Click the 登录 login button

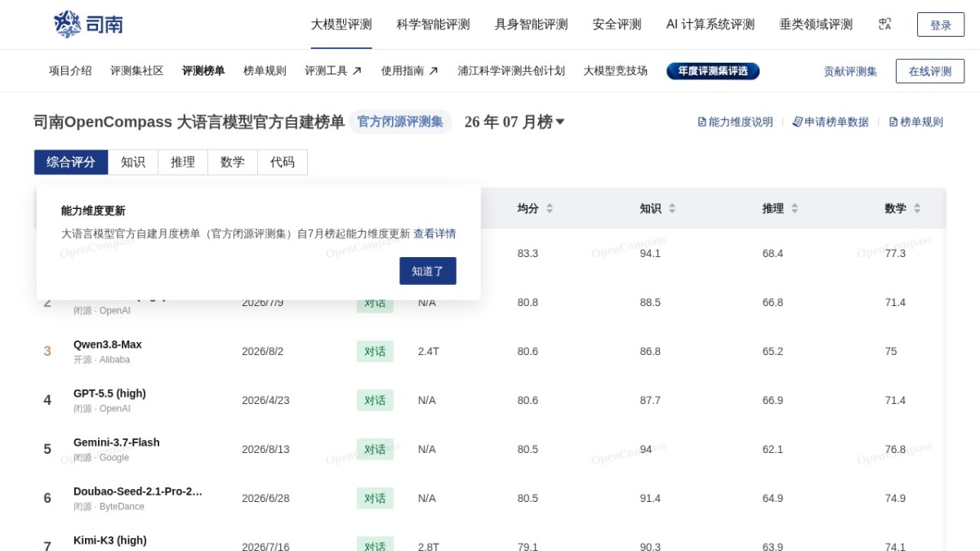coord(941,24)
